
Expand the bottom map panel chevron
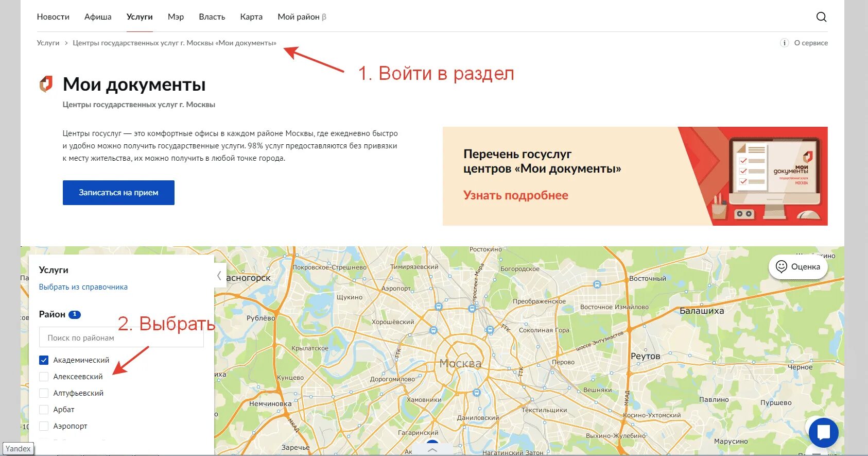point(432,450)
